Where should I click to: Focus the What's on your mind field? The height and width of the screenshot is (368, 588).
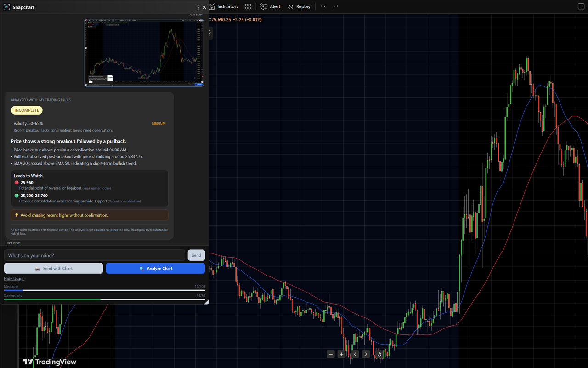coord(94,255)
